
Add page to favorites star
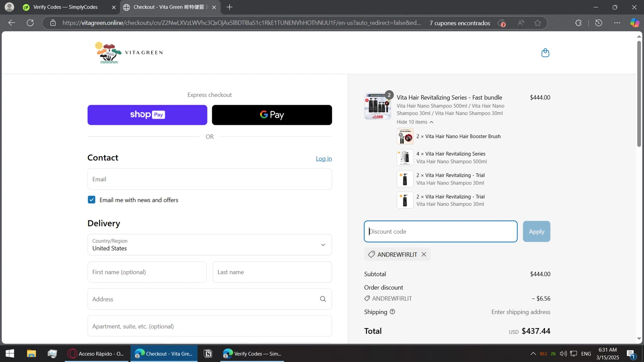coord(538,23)
